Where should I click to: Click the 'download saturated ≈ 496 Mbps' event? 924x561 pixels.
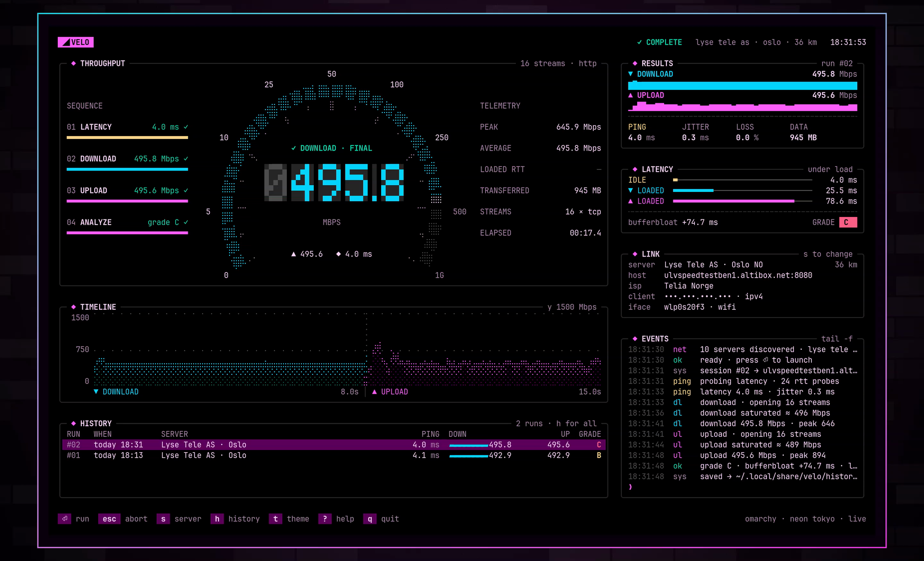(x=765, y=413)
